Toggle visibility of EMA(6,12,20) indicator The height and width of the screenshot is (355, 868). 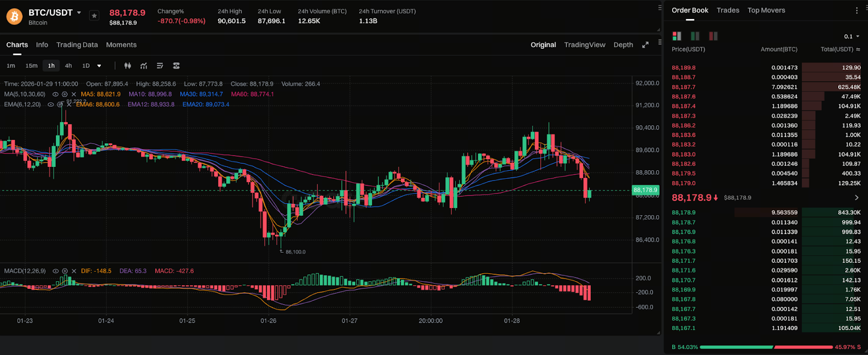(x=50, y=105)
